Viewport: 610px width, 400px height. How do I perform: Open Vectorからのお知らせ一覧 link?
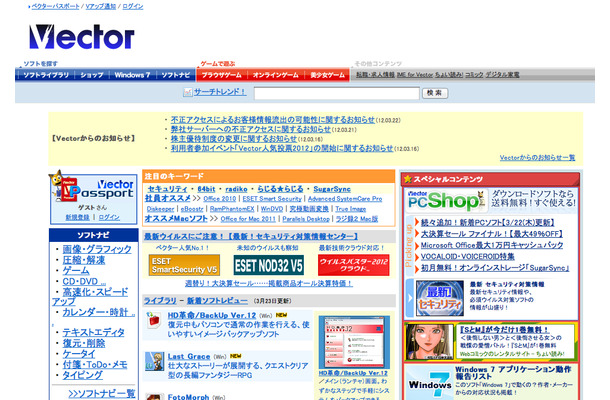tap(537, 158)
